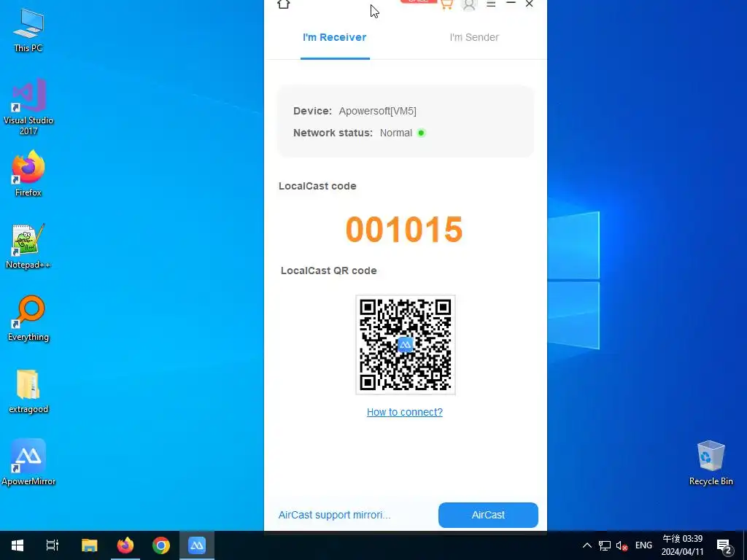Close the ApowerMirror window
747x560 pixels.
tap(530, 4)
